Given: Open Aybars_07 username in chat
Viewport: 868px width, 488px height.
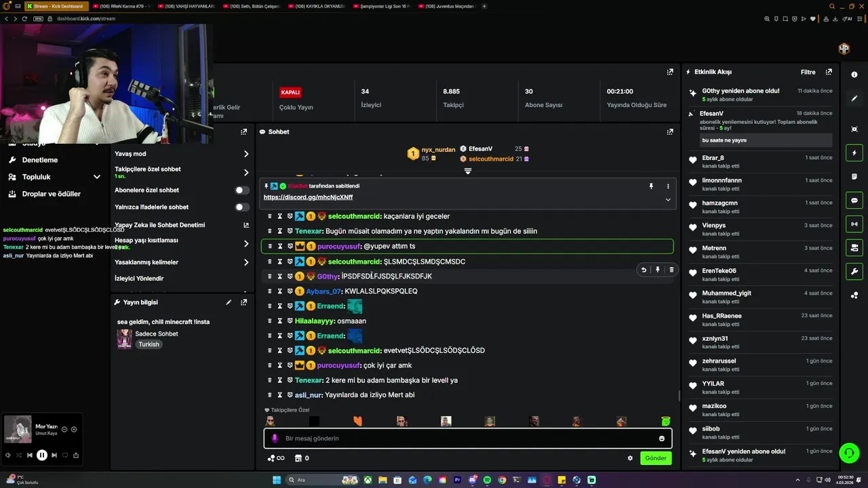Looking at the screenshot, I should [x=323, y=291].
